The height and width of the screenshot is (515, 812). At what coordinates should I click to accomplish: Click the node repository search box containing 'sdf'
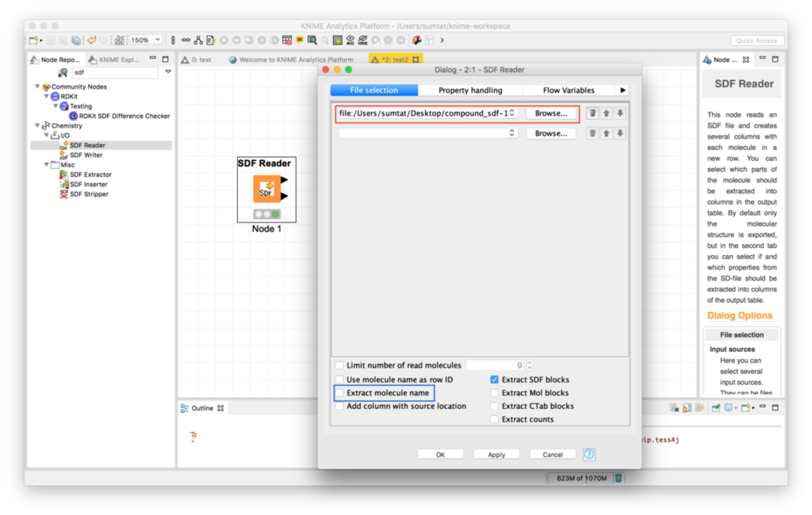pyautogui.click(x=115, y=73)
